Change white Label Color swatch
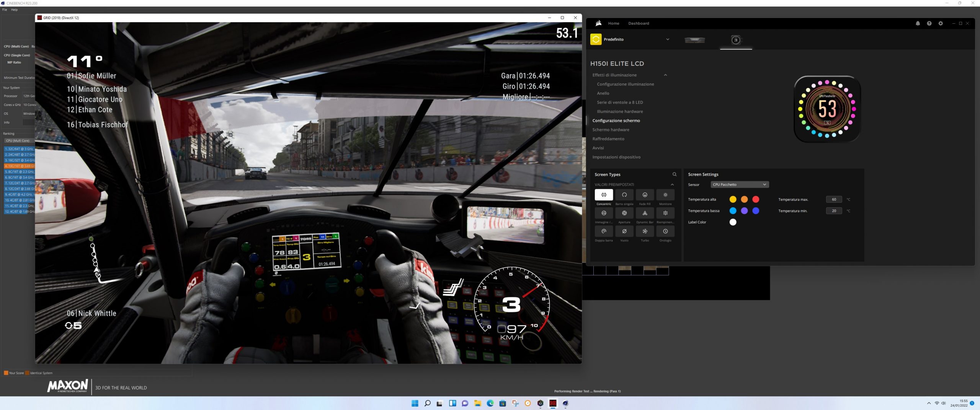This screenshot has height=410, width=980. (x=733, y=222)
